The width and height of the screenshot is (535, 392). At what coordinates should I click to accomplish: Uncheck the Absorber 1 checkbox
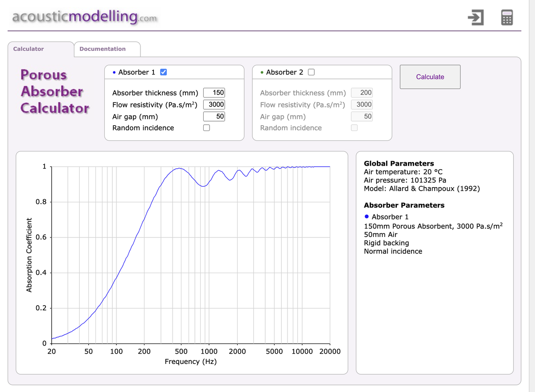tap(164, 72)
